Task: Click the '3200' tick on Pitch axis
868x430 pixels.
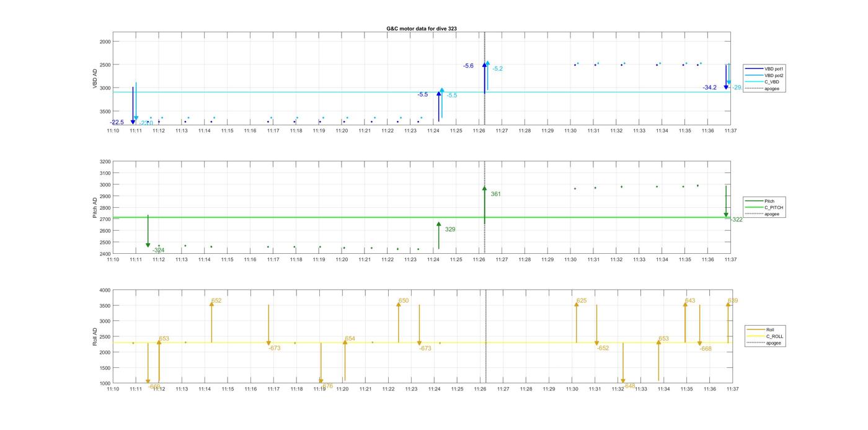Action: click(x=105, y=162)
